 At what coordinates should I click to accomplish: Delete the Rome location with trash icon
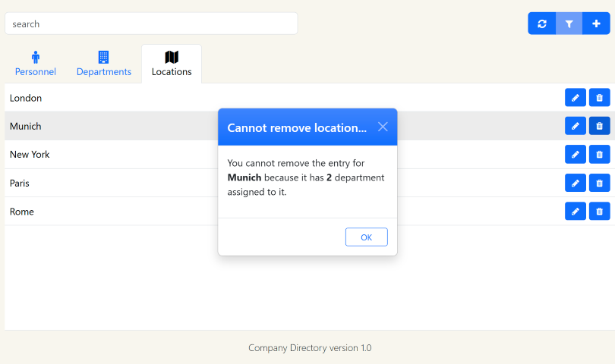pyautogui.click(x=599, y=211)
